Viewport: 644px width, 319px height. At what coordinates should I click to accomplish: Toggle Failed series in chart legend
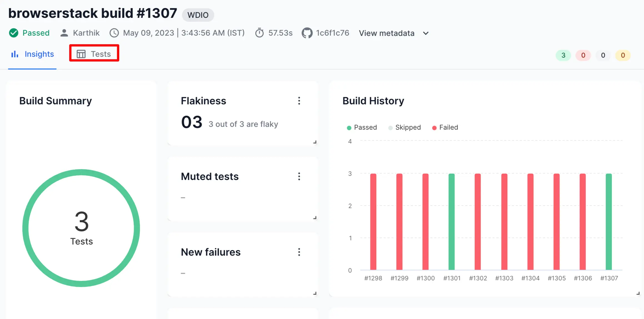pos(445,127)
